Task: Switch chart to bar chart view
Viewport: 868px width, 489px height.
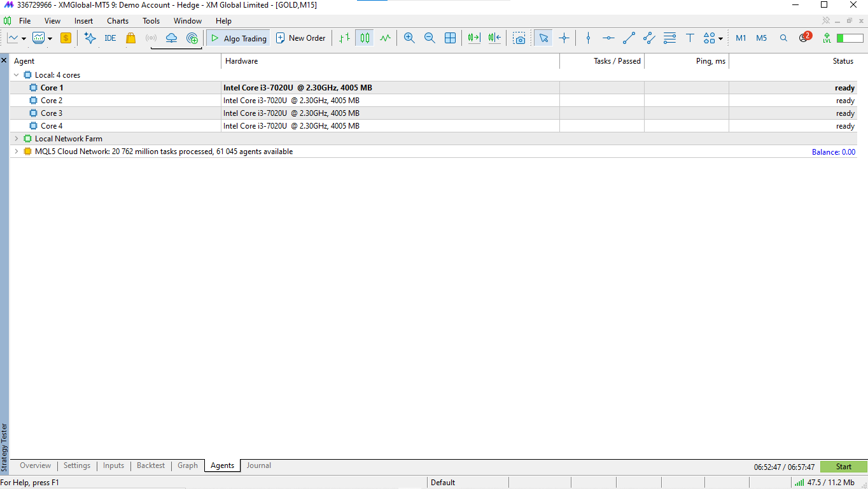Action: click(344, 38)
